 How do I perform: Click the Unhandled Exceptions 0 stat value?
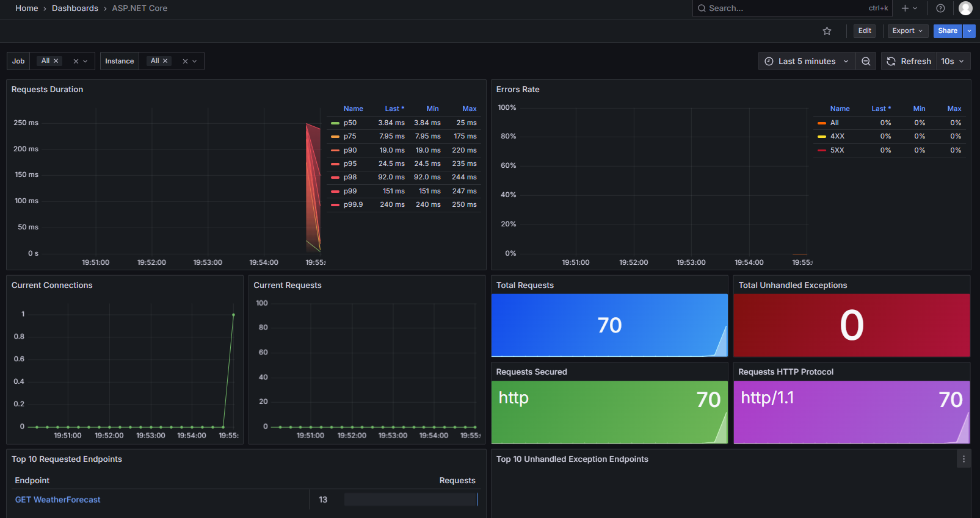852,325
